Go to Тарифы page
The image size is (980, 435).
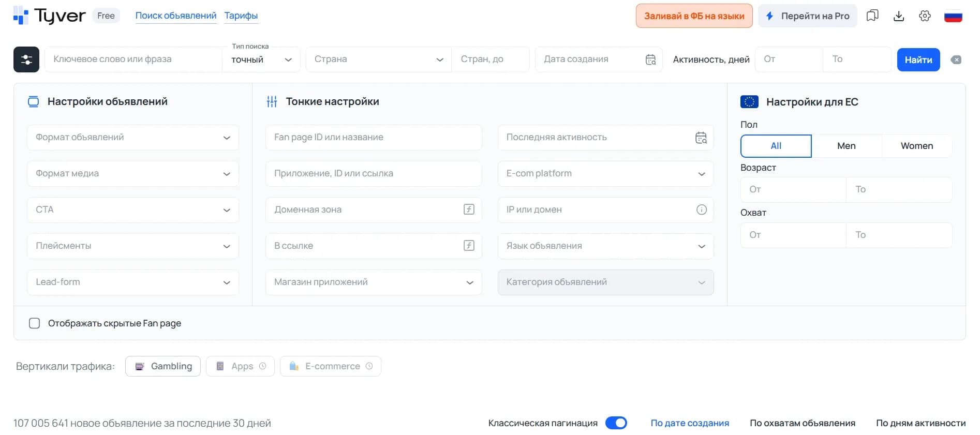(241, 16)
